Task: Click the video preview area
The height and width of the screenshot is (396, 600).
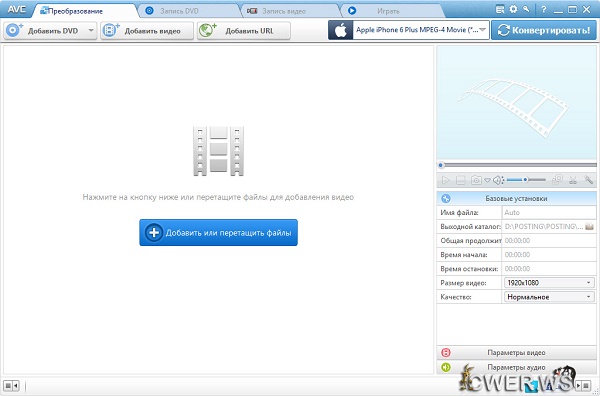Action: coord(517,103)
